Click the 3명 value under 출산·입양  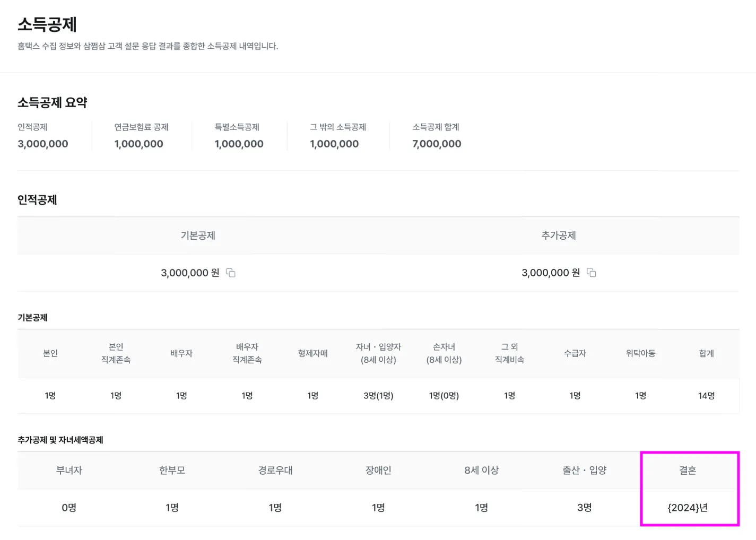tap(585, 508)
